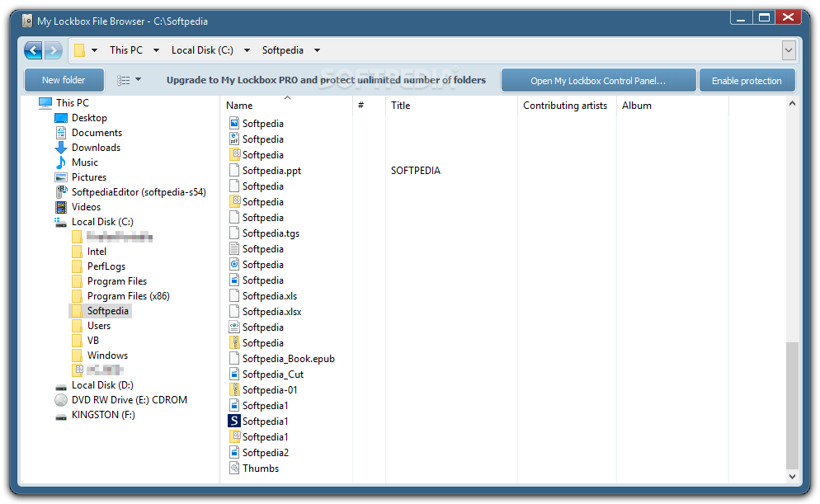Select the Program Files (x86) folder
Viewport: 820px width, 504px height.
[x=128, y=296]
